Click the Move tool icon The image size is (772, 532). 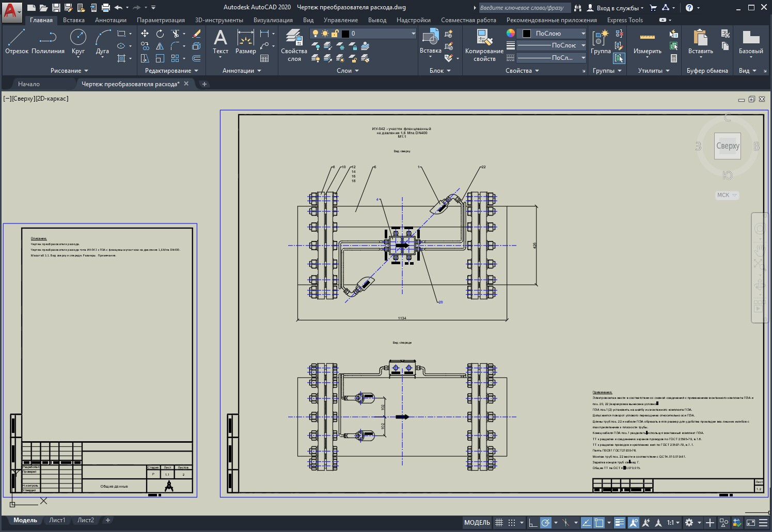(145, 34)
